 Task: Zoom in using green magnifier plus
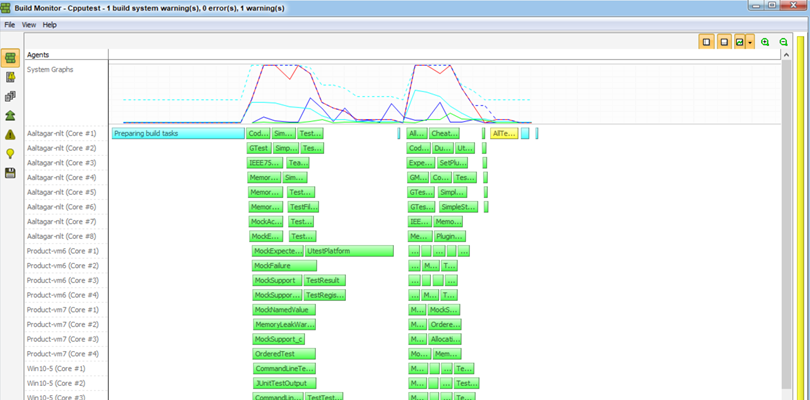point(765,42)
